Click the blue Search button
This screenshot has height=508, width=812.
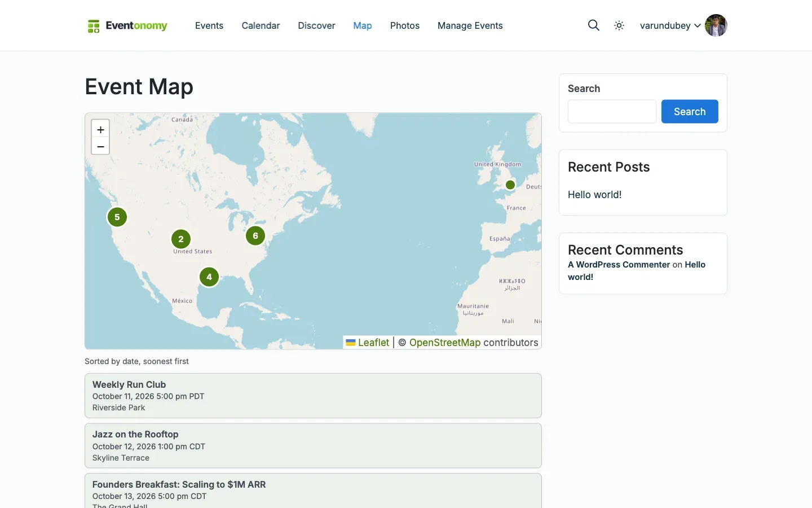tap(690, 111)
